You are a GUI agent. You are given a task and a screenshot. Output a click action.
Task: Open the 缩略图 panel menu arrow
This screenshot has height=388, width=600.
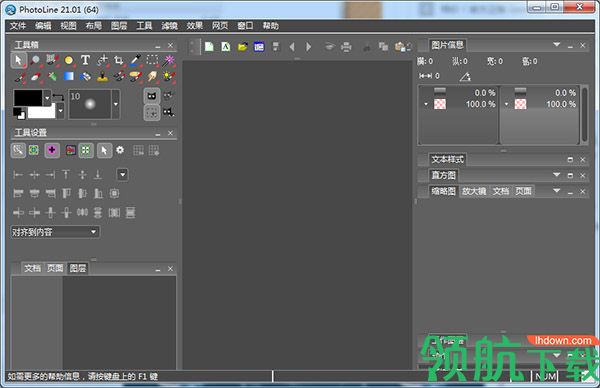(x=557, y=191)
